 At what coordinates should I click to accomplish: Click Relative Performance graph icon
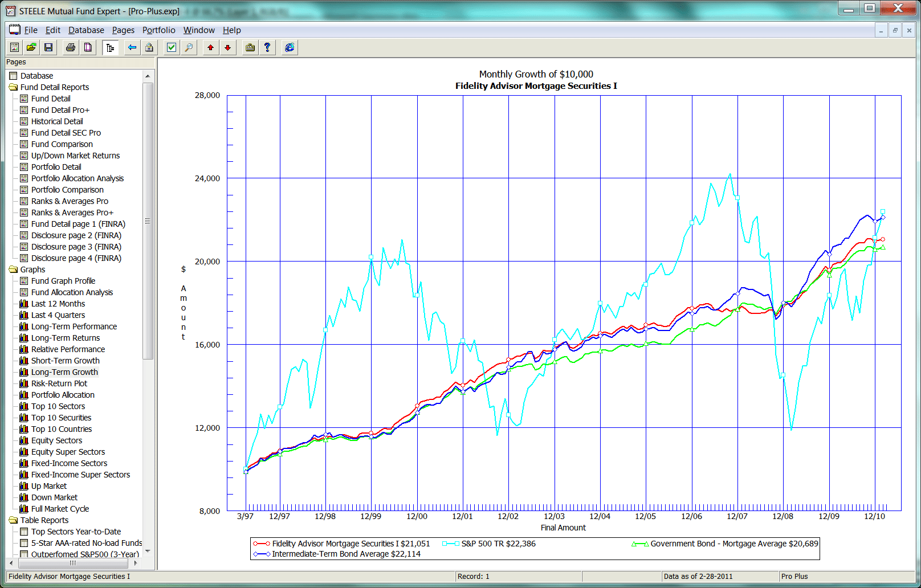(24, 349)
